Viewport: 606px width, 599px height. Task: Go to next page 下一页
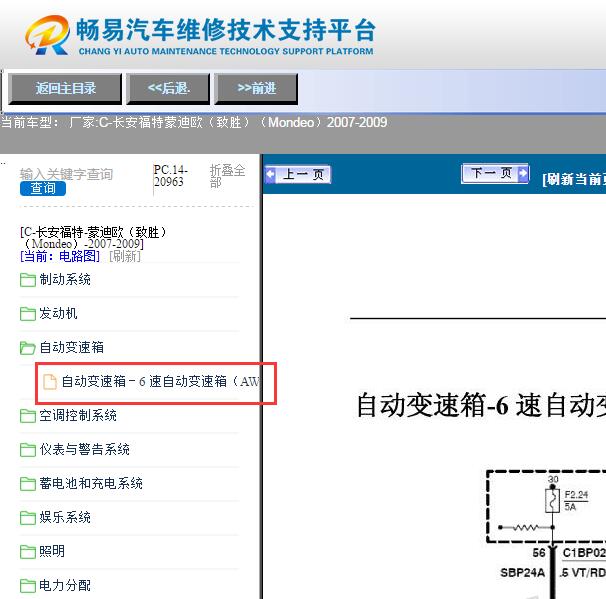(x=495, y=173)
